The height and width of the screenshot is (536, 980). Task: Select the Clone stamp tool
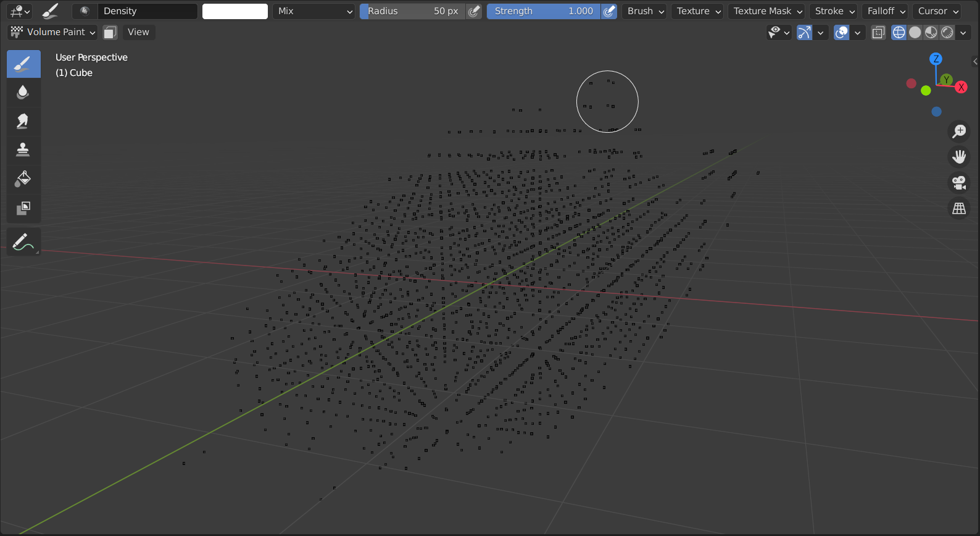click(23, 150)
